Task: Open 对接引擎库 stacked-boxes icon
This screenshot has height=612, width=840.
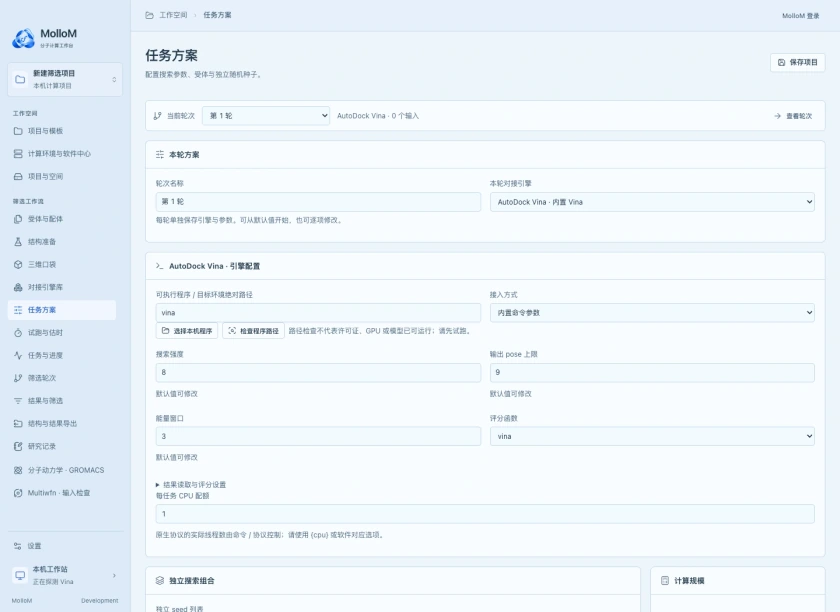Action: pyautogui.click(x=18, y=287)
